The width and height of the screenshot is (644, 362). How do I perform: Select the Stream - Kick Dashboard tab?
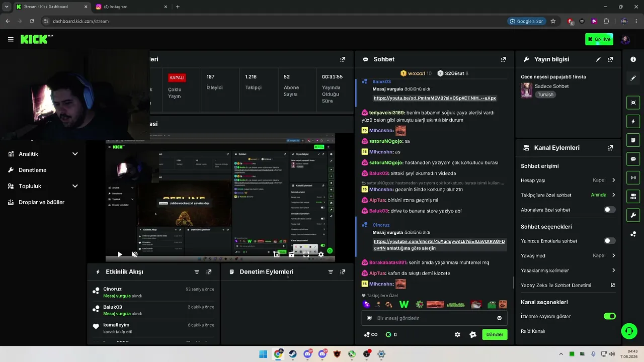51,7
